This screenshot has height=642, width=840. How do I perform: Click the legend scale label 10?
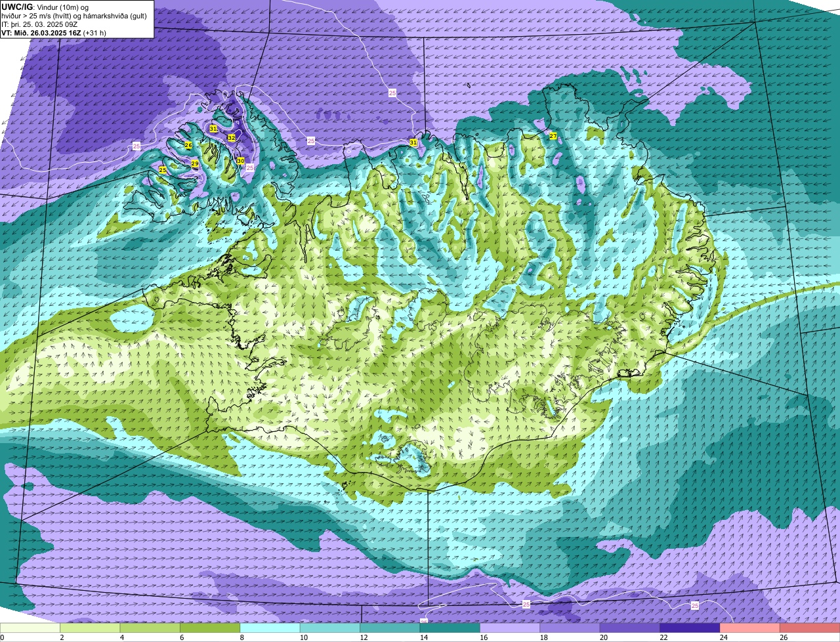tap(304, 637)
